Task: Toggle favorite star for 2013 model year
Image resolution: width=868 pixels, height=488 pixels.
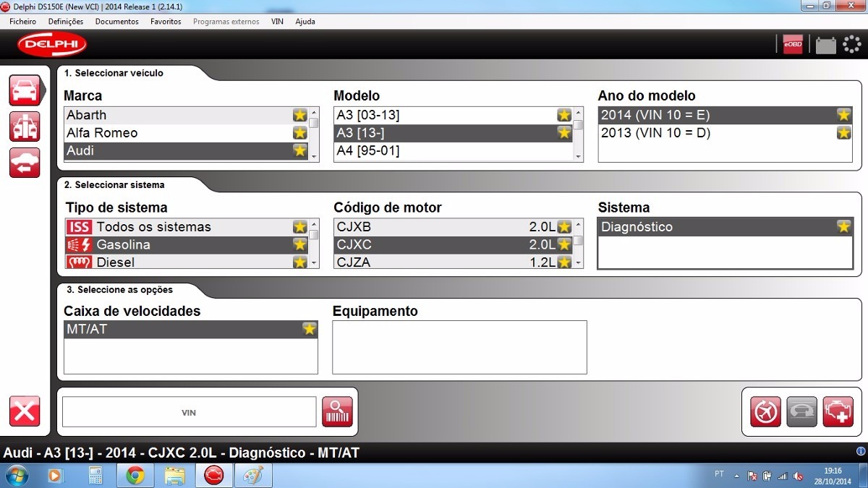Action: pos(843,133)
